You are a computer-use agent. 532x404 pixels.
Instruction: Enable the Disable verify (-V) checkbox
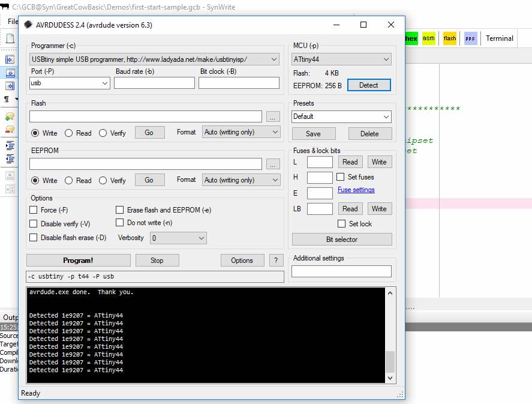point(33,224)
